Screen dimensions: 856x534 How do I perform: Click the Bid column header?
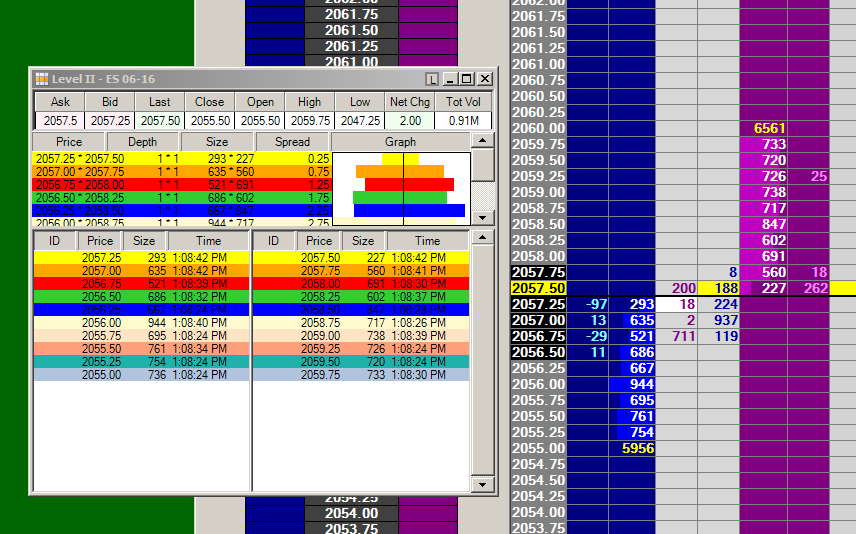110,102
